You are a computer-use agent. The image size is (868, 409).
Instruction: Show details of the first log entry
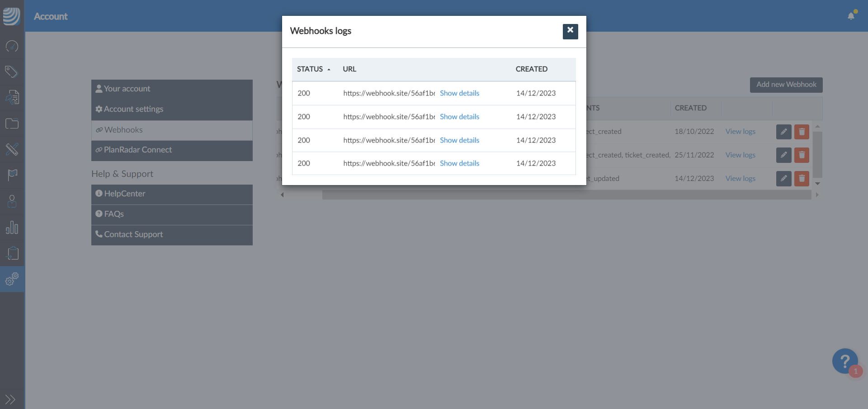click(459, 93)
